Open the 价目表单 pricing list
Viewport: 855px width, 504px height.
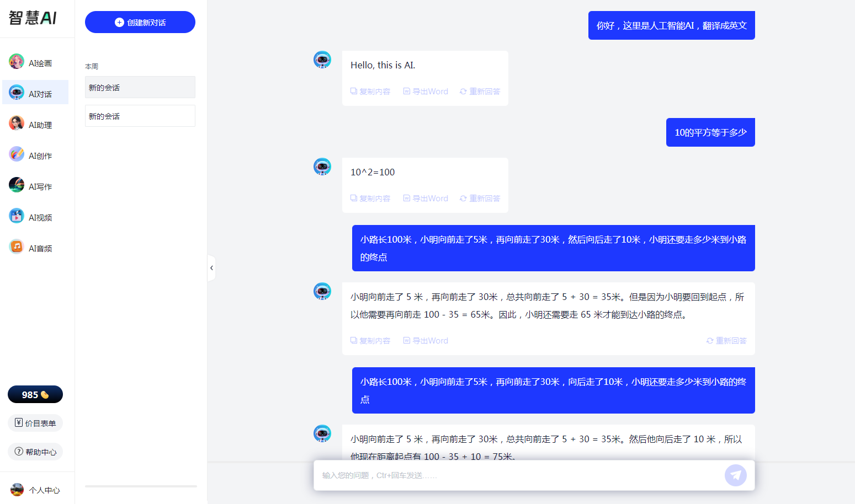pos(35,422)
